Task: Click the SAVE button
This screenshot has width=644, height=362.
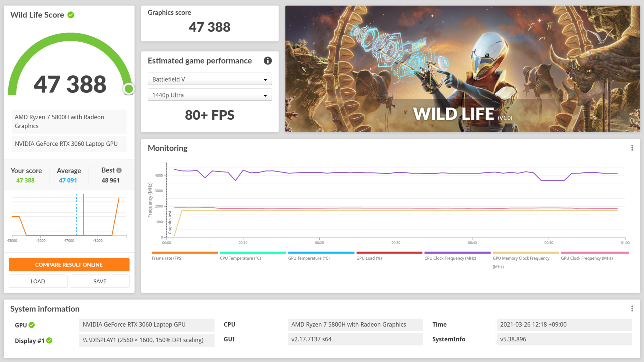Action: [x=100, y=281]
